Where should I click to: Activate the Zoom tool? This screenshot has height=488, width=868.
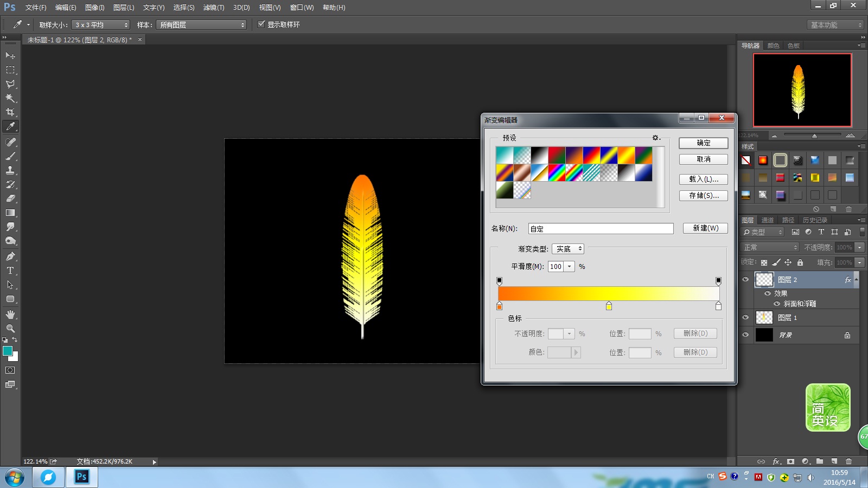pyautogui.click(x=10, y=329)
